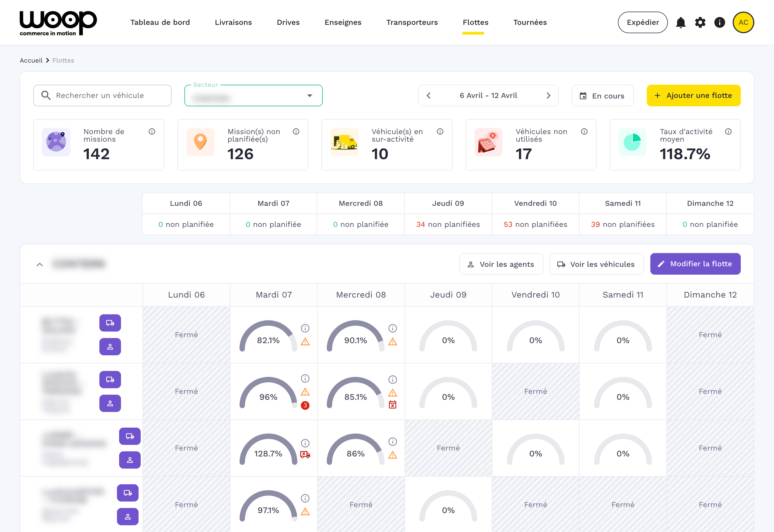Click info icon on Nombre de missions card
774x532 pixels.
coord(152,132)
